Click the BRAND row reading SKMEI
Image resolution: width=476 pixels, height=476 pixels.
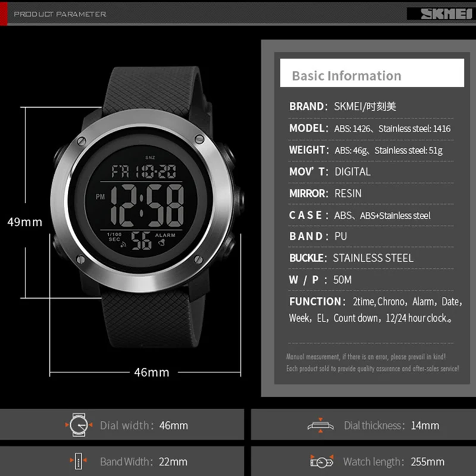pos(343,107)
